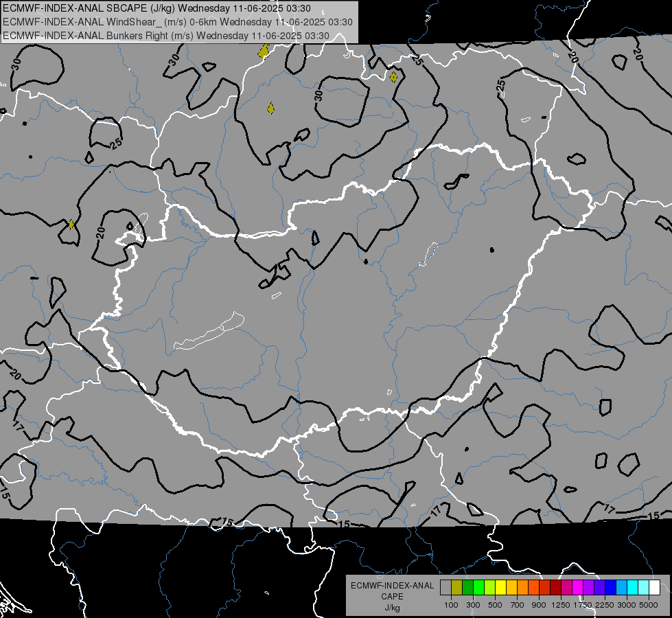Click the 700 scale value
672x618 pixels.
pyautogui.click(x=518, y=605)
